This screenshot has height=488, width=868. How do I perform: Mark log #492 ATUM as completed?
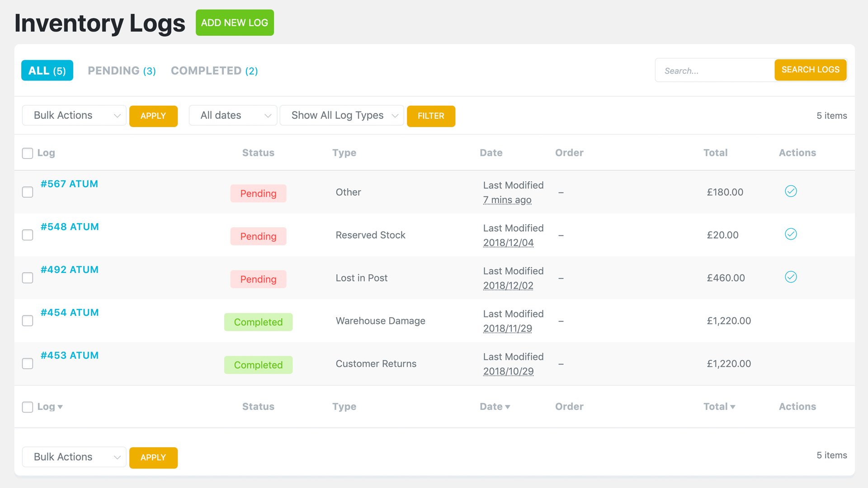coord(791,277)
